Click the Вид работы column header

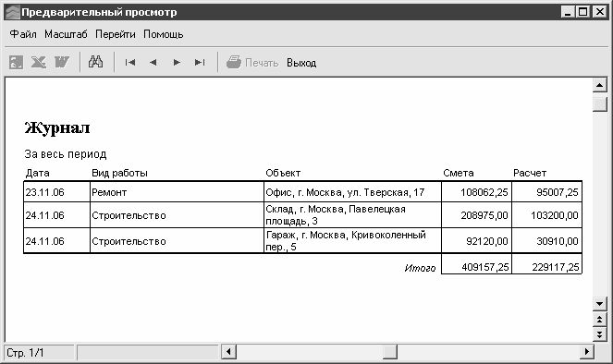tap(119, 173)
